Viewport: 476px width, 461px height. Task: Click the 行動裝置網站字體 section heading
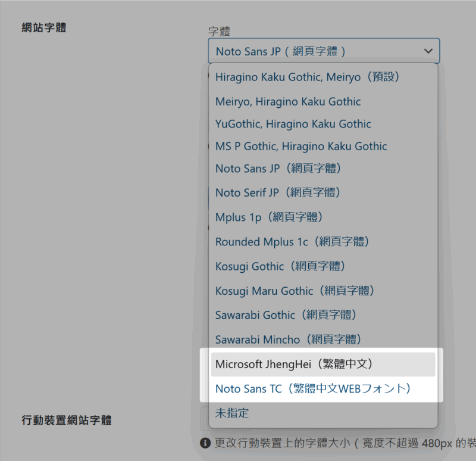pyautogui.click(x=67, y=420)
